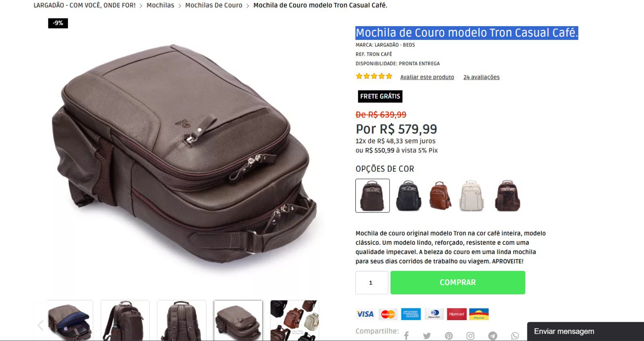Select thumbnail showing open backpack with blue interior
This screenshot has height=341, width=644.
[x=70, y=320]
